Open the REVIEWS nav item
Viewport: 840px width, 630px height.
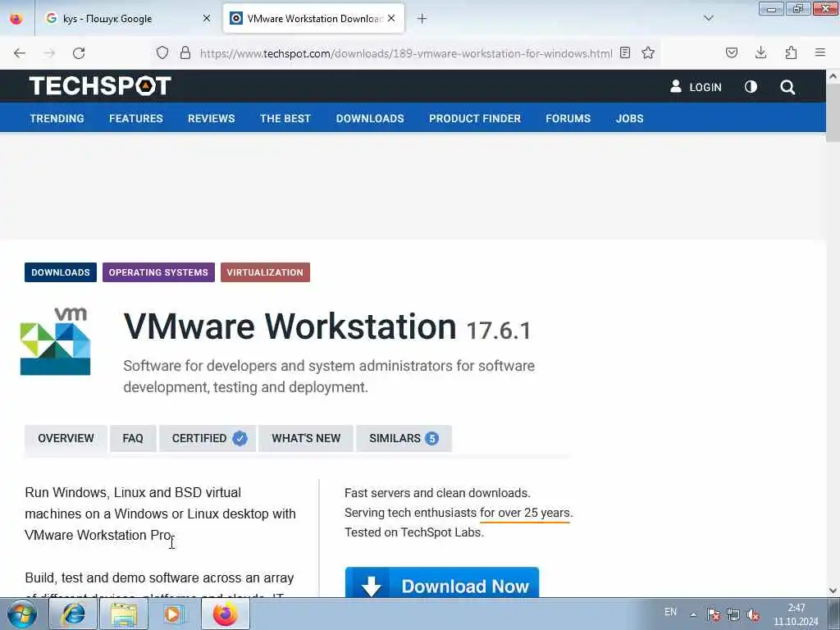click(211, 118)
